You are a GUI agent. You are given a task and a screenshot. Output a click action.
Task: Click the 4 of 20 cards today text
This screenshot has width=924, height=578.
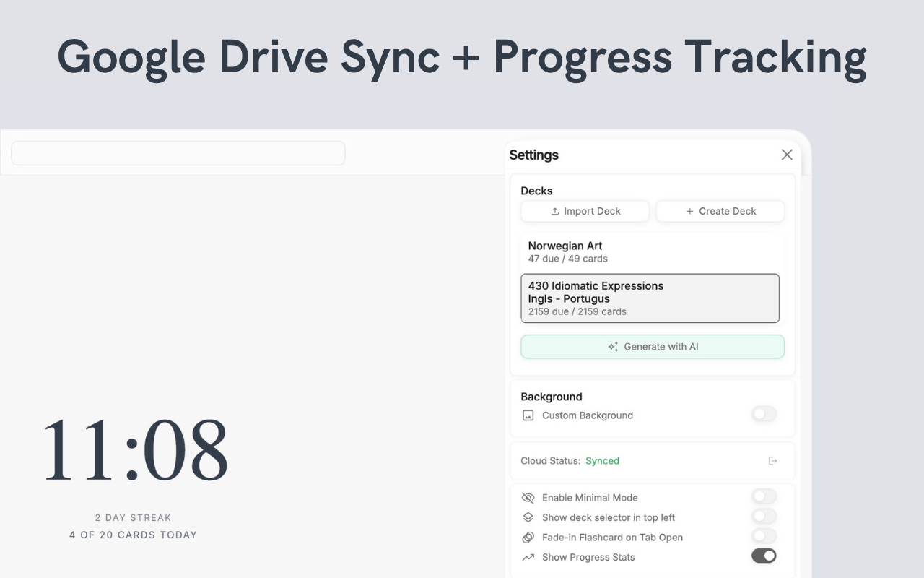[x=133, y=535]
